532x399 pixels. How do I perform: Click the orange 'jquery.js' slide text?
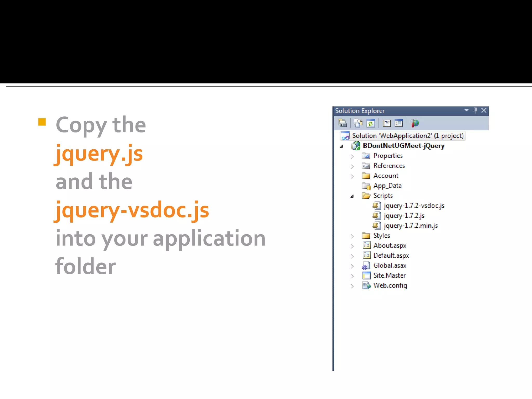[99, 154]
